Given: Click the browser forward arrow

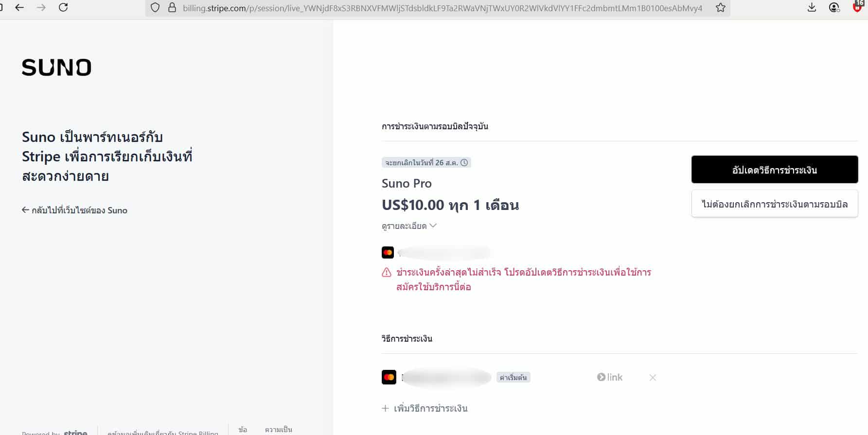Looking at the screenshot, I should click(x=41, y=7).
